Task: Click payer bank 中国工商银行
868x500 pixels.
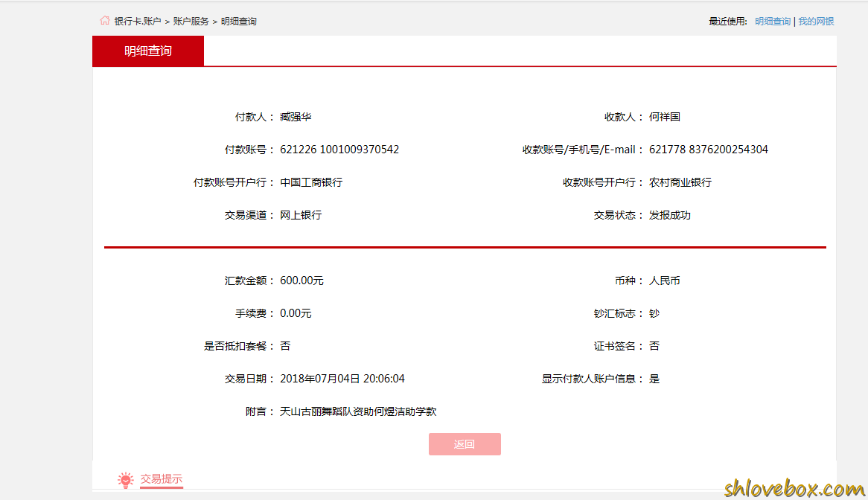Action: point(311,182)
